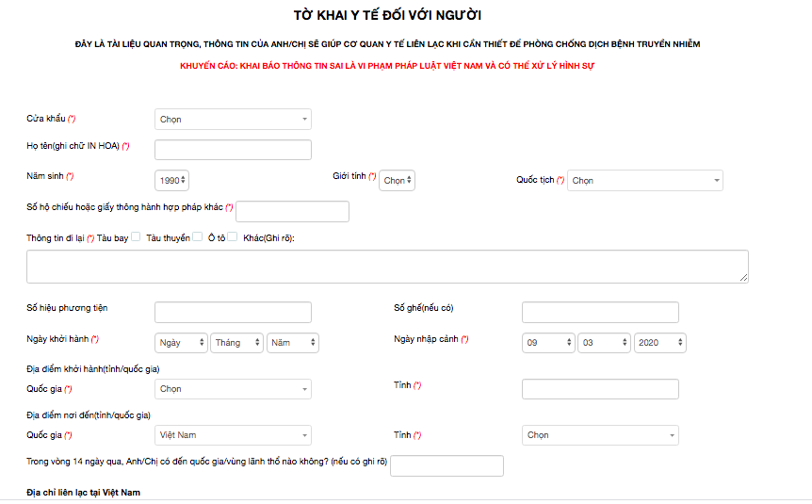Open the departure Năm dropdown

[292, 343]
